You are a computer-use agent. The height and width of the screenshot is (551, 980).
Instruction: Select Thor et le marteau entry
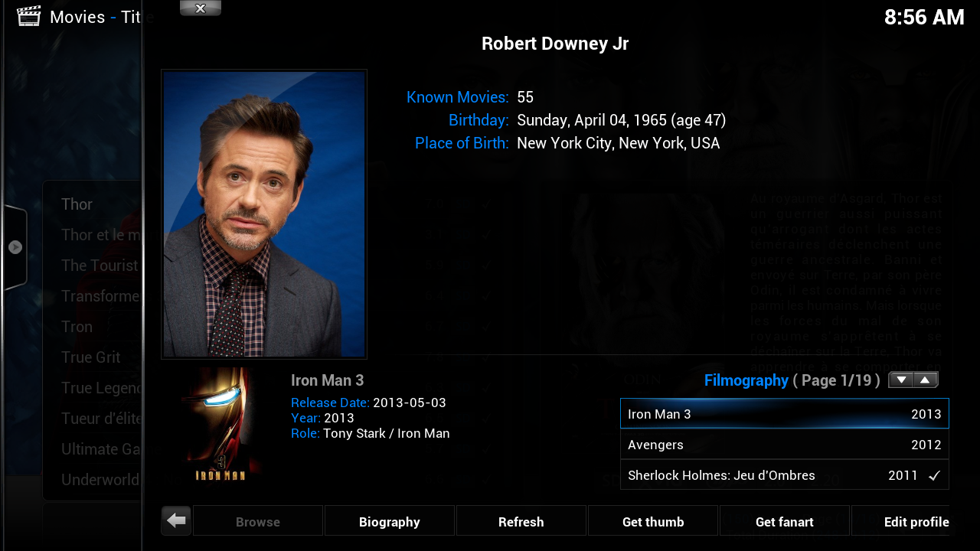pyautogui.click(x=101, y=234)
